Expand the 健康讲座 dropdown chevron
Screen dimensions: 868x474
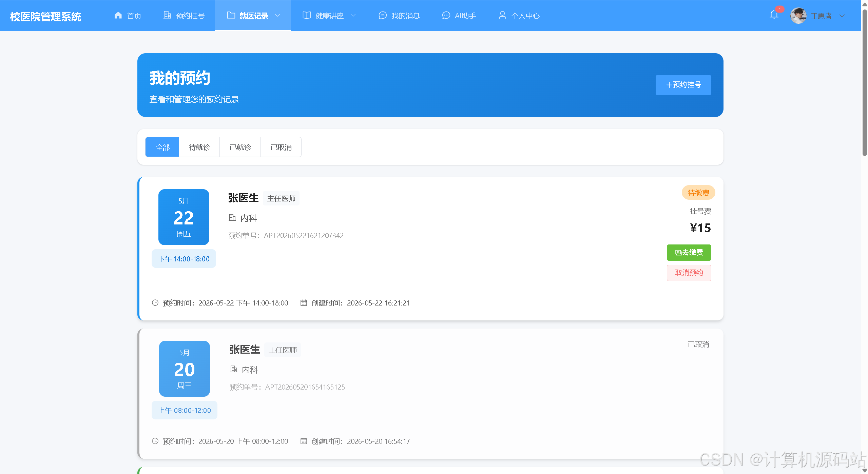pyautogui.click(x=353, y=16)
